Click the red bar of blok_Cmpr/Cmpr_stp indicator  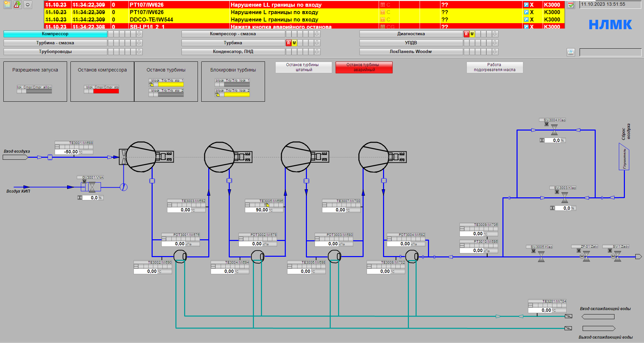tap(106, 91)
